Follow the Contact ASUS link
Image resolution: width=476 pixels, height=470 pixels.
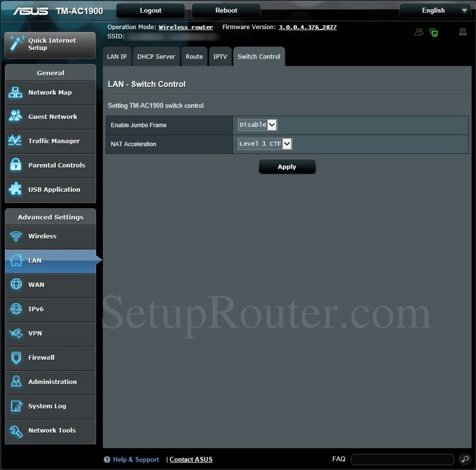[191, 459]
